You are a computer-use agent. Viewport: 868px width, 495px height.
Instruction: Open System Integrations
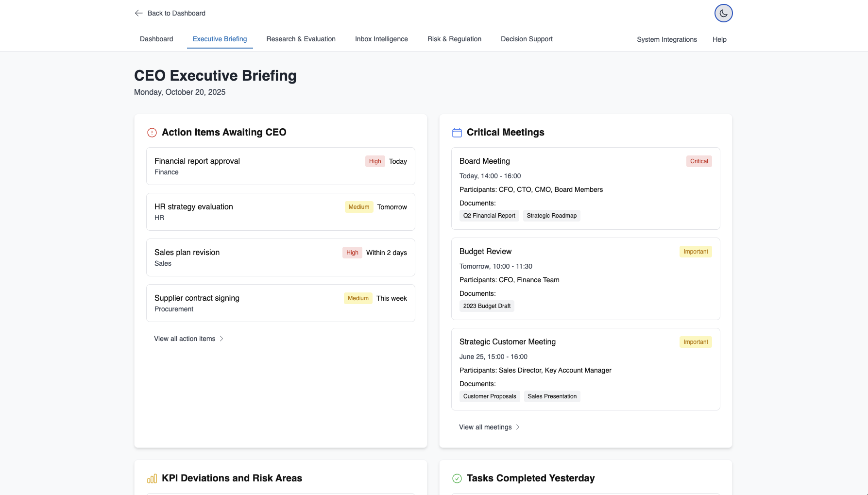(x=666, y=39)
